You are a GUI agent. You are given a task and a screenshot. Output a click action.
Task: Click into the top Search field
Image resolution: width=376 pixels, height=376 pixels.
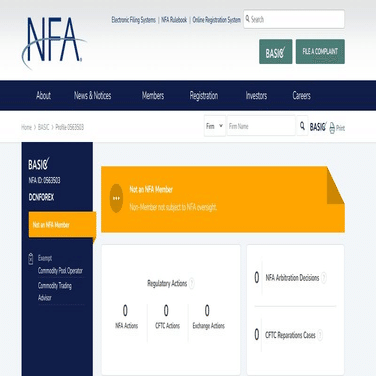coord(294,19)
